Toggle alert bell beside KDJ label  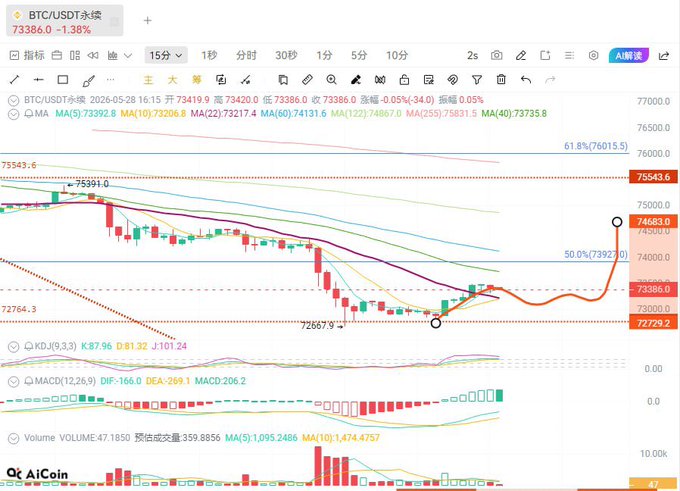pos(29,347)
